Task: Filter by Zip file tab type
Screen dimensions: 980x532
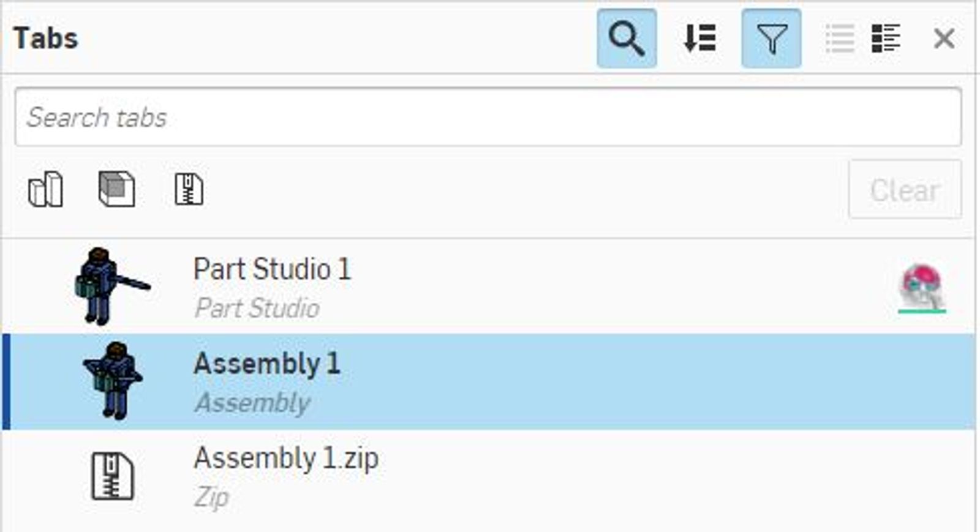Action: click(x=189, y=189)
